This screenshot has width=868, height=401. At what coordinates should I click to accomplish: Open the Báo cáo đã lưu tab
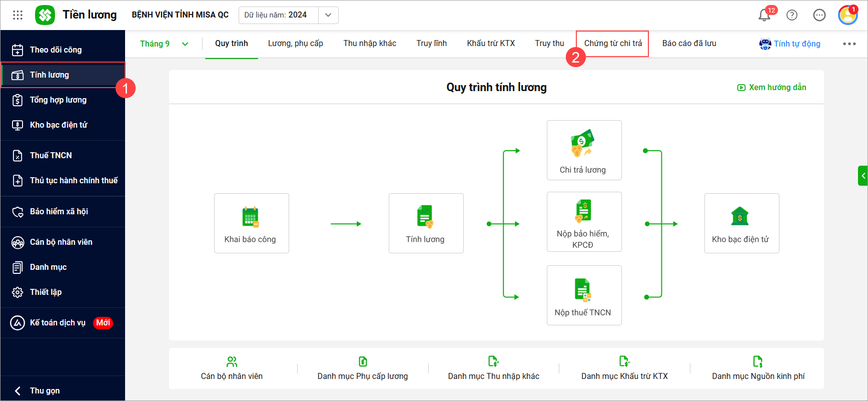tap(689, 44)
